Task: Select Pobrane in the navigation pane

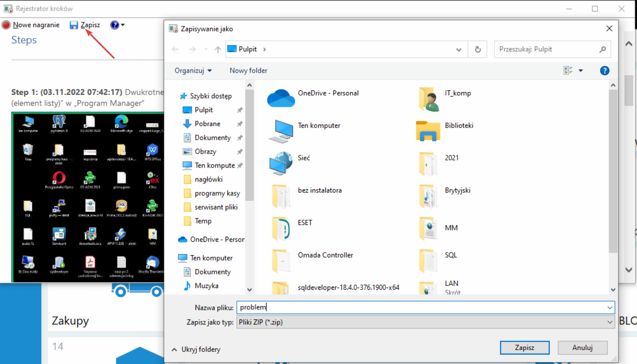Action: click(x=207, y=124)
